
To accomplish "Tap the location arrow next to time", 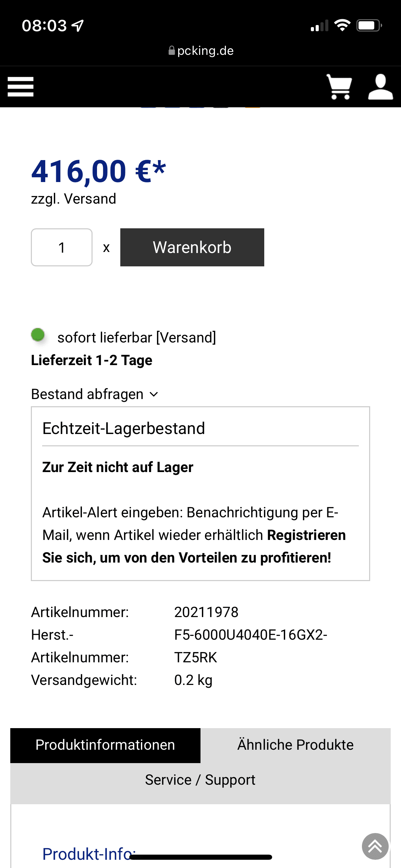I will pyautogui.click(x=78, y=25).
